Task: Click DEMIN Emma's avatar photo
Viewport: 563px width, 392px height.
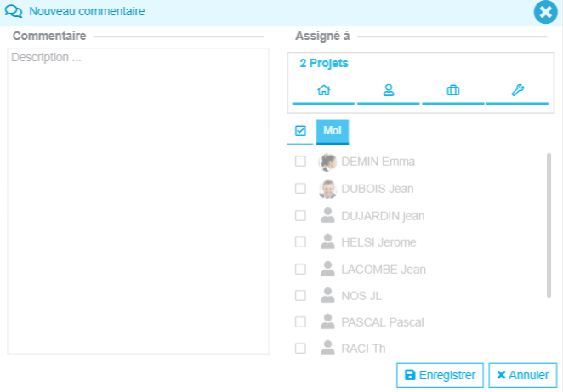Action: click(327, 162)
